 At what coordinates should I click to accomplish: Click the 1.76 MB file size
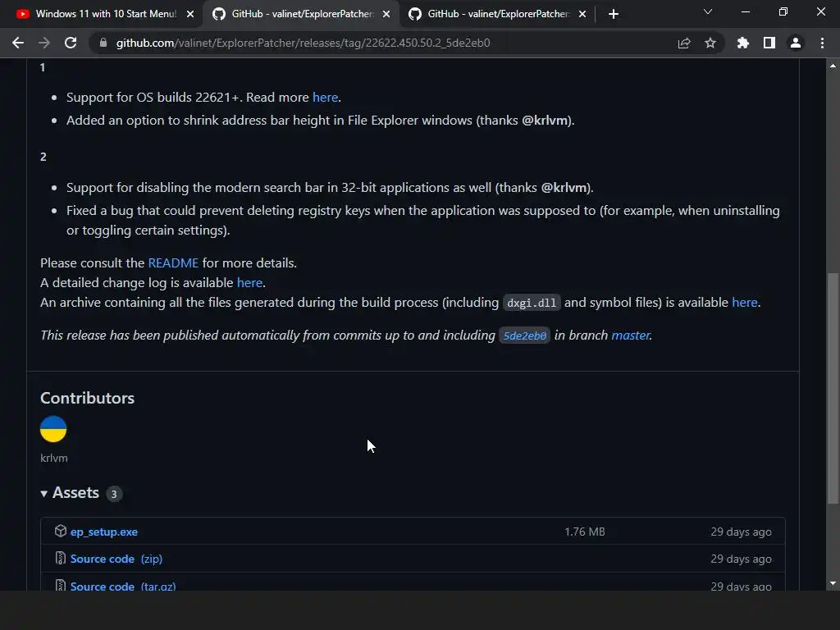pos(584,532)
